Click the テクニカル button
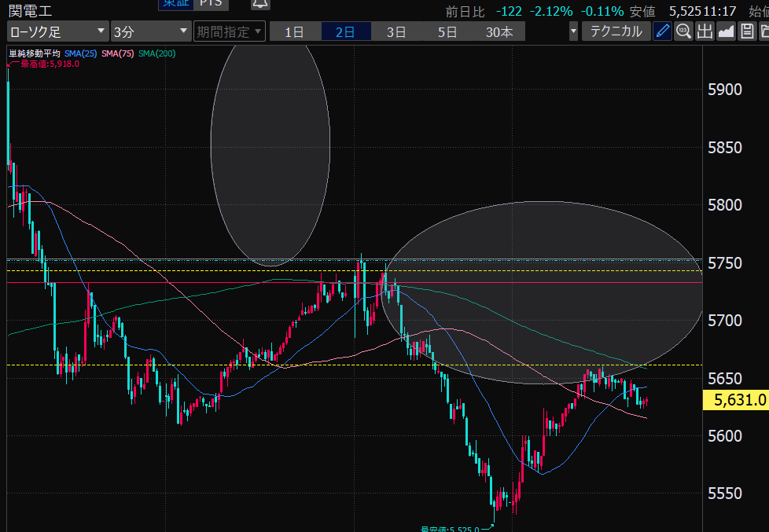The image size is (769, 532). point(616,31)
